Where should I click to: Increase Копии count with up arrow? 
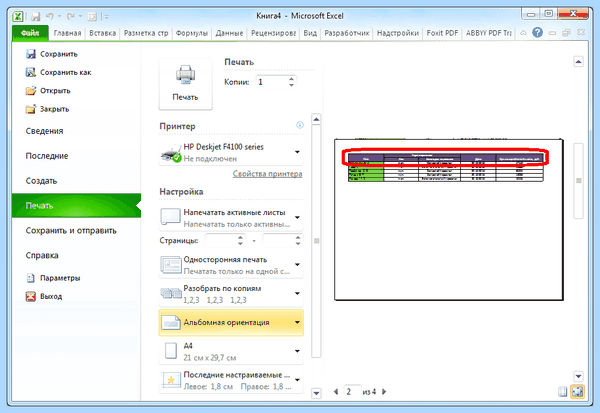(x=292, y=79)
